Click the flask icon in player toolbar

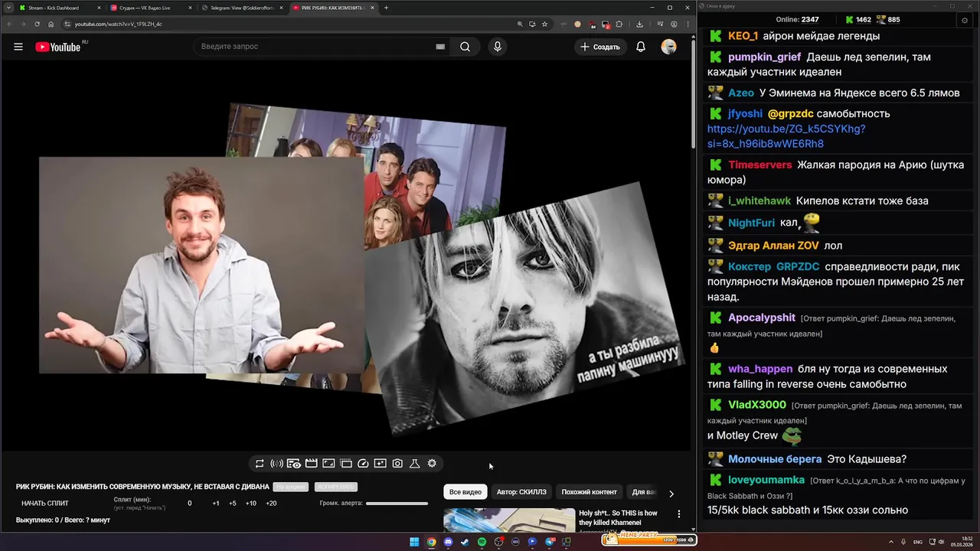(414, 464)
